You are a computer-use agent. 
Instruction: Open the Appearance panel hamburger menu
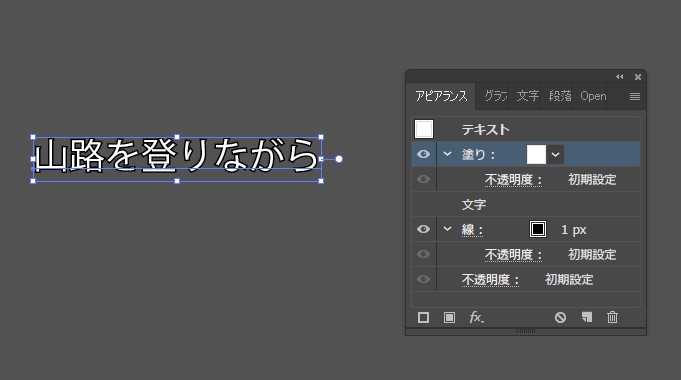pyautogui.click(x=635, y=96)
